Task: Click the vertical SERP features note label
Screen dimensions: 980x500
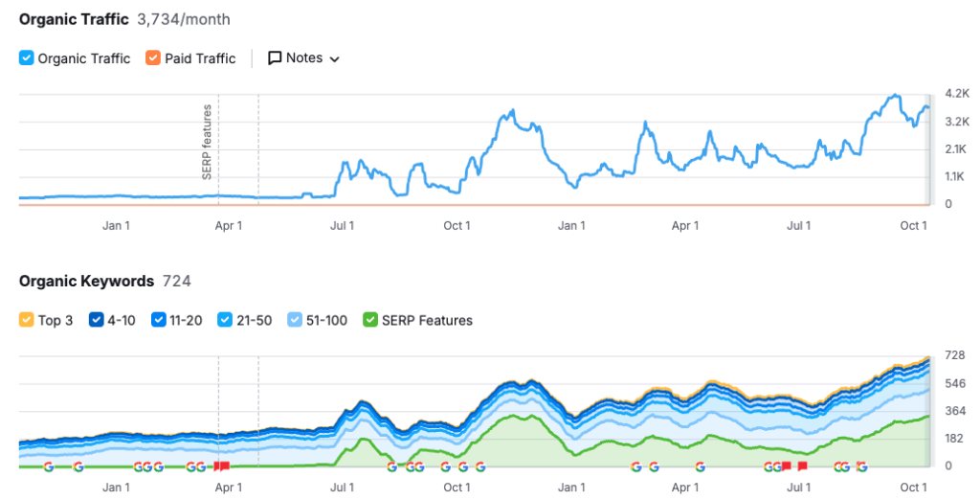Action: click(x=207, y=142)
